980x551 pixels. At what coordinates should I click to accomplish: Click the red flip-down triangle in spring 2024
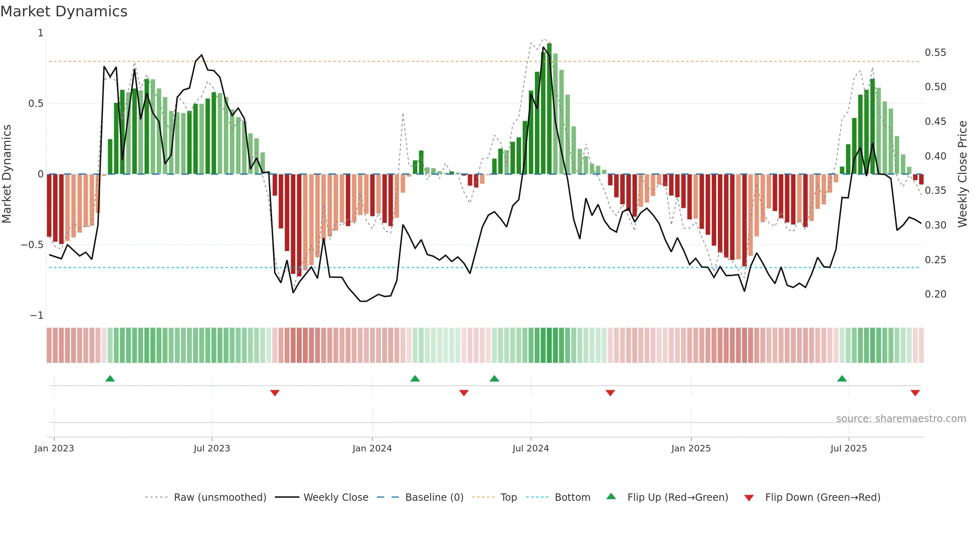click(464, 393)
